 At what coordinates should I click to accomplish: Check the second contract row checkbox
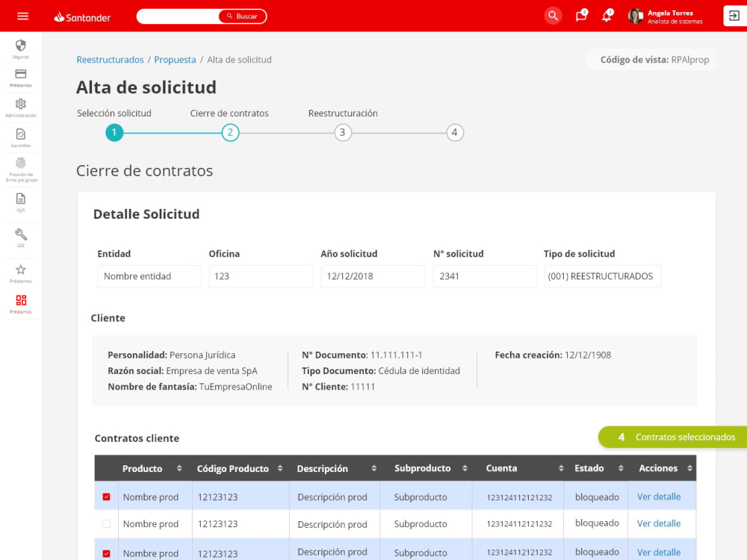coord(106,524)
